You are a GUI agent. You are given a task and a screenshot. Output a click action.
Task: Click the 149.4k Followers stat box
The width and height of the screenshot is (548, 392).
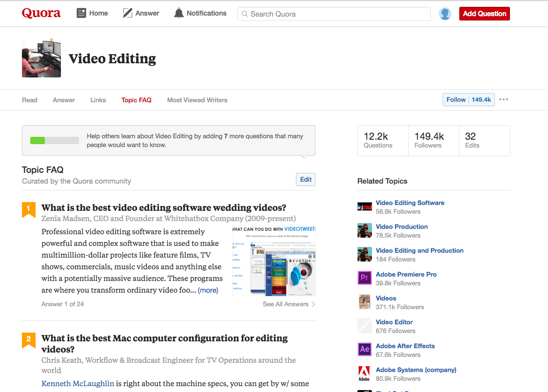[433, 140]
